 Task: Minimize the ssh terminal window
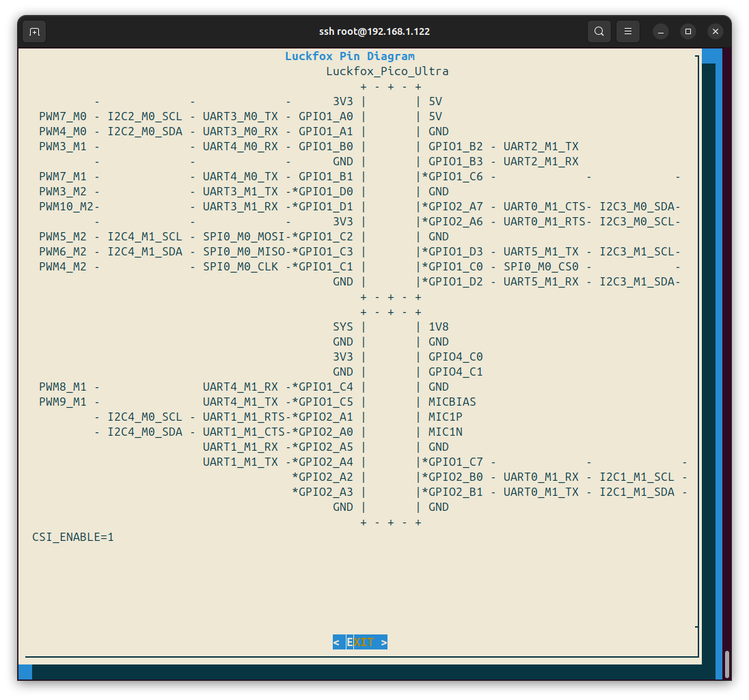(661, 31)
